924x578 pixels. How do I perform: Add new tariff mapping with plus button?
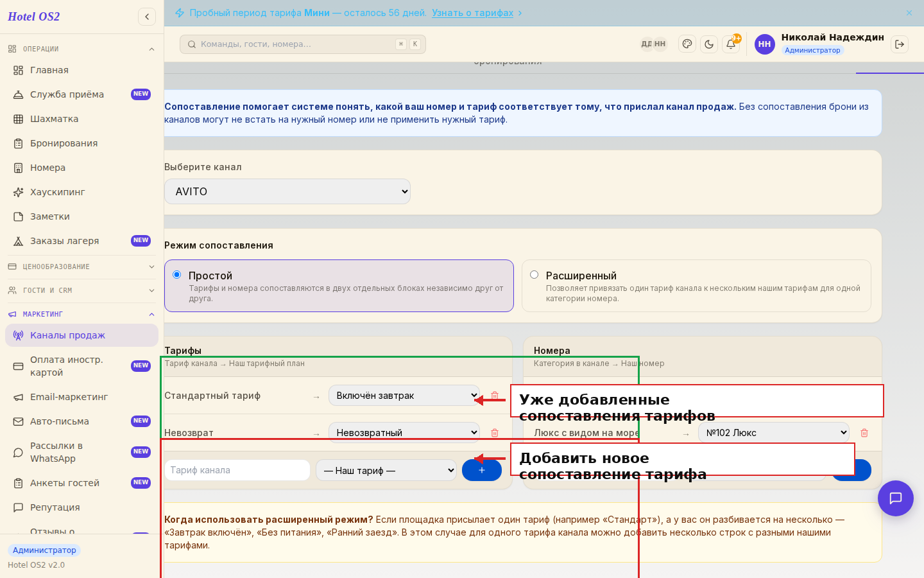click(x=482, y=470)
